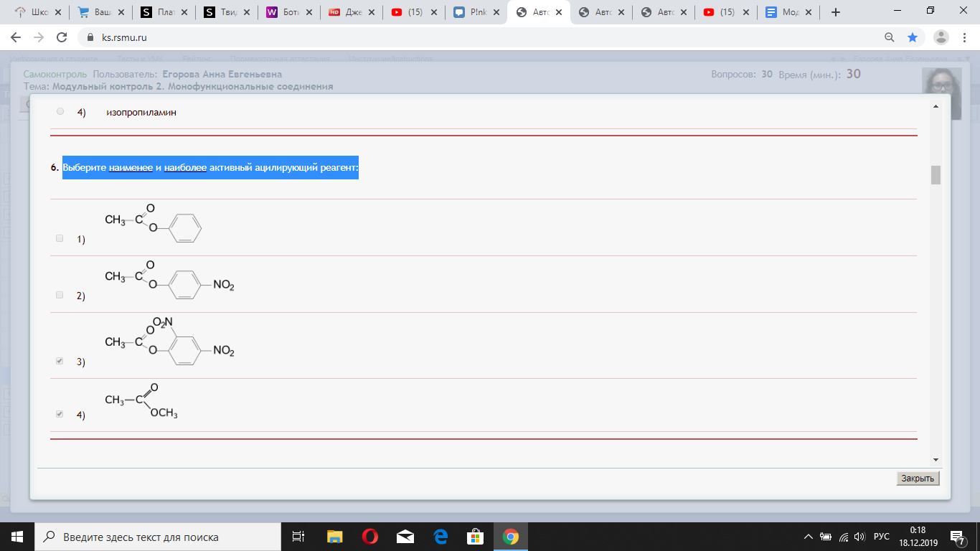This screenshot has width=980, height=551.
Task: Check answer option 2 nitrophenyl acetate
Action: point(60,295)
